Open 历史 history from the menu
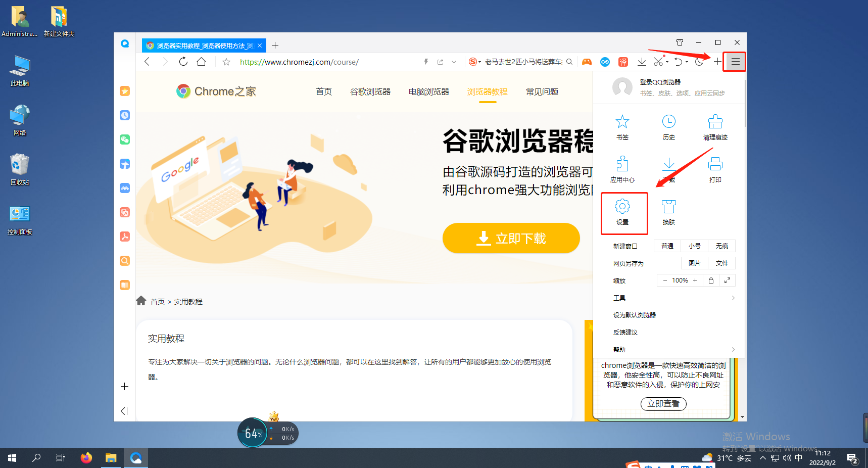 coord(669,127)
